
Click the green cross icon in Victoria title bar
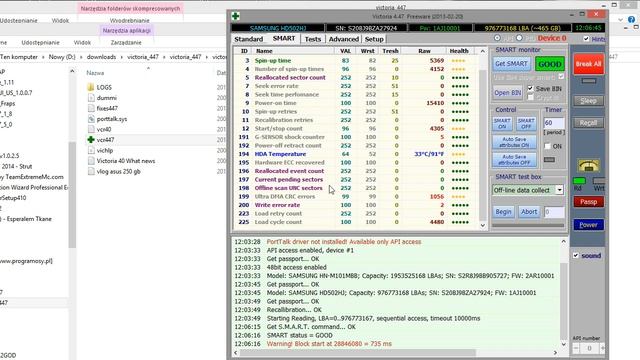point(236,16)
